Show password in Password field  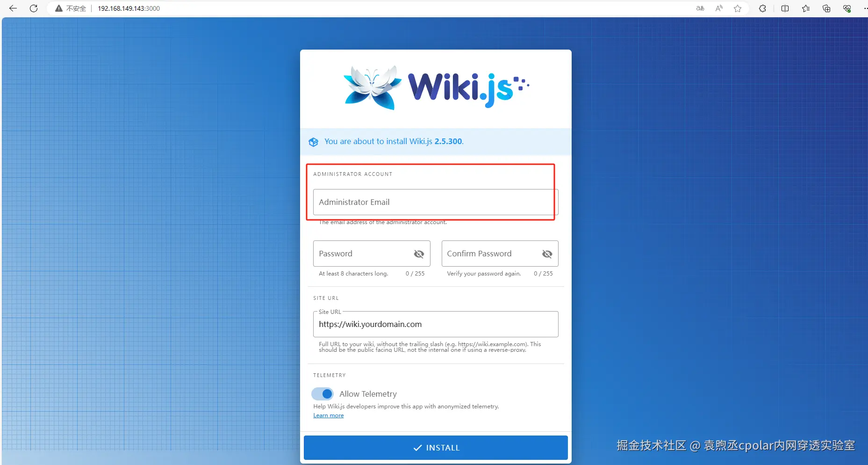419,254
